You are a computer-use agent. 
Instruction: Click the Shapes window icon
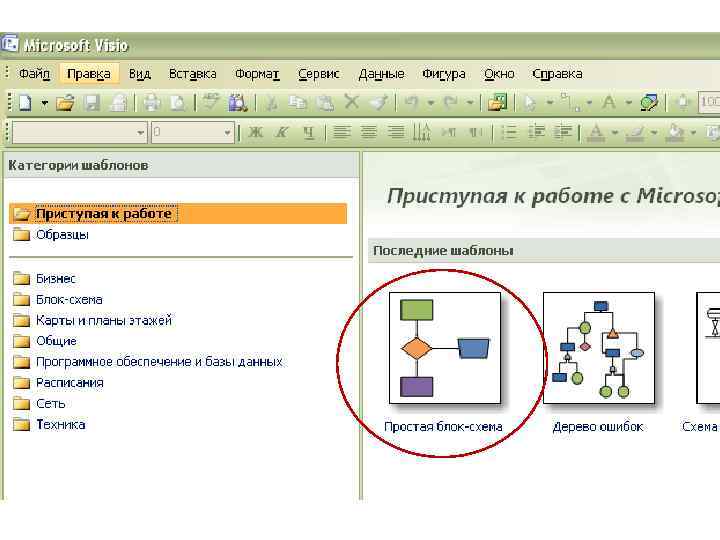click(498, 102)
